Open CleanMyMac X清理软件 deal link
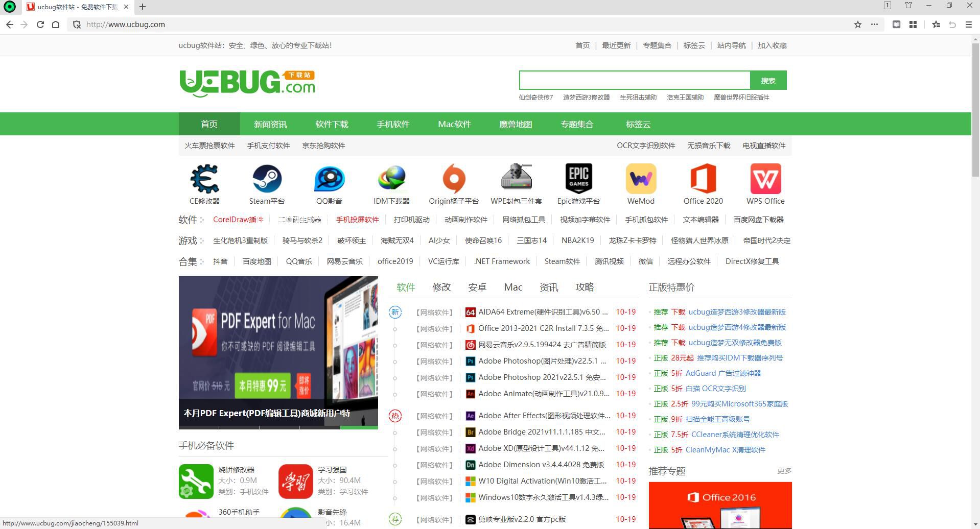 [725, 450]
